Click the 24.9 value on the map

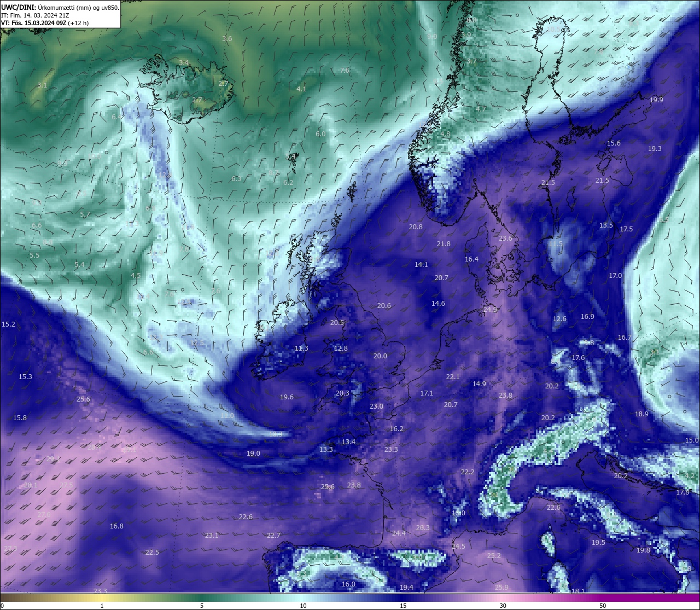pos(490,310)
